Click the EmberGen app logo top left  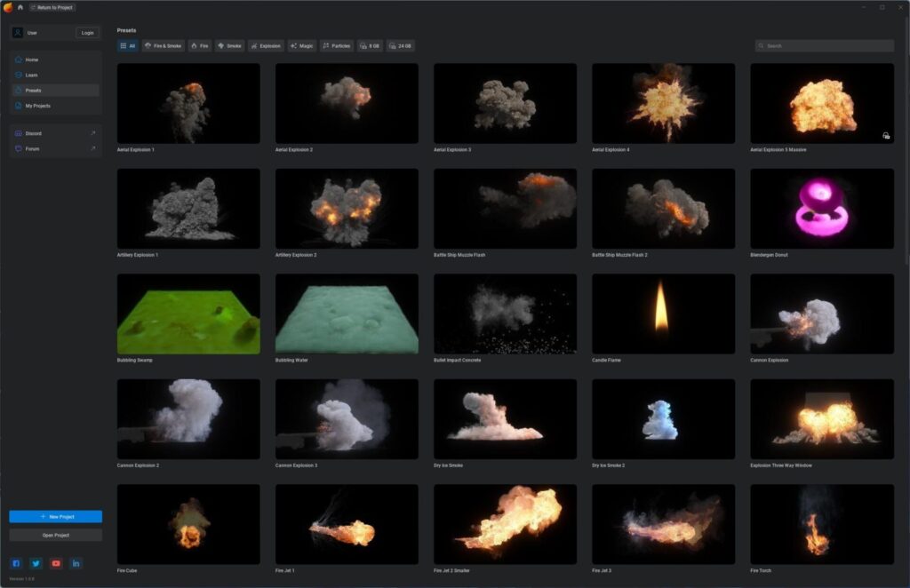(8, 6)
